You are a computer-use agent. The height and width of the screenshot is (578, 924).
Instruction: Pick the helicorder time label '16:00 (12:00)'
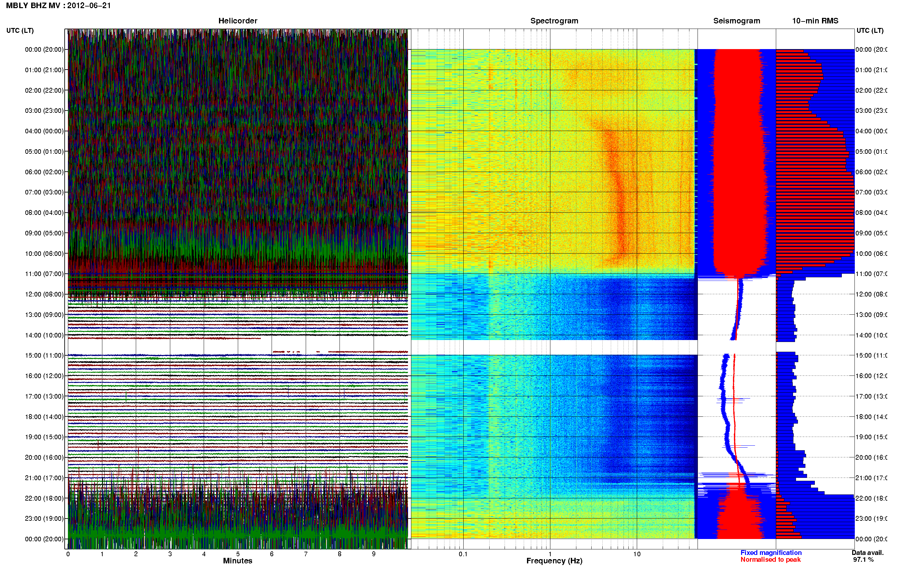tap(44, 376)
